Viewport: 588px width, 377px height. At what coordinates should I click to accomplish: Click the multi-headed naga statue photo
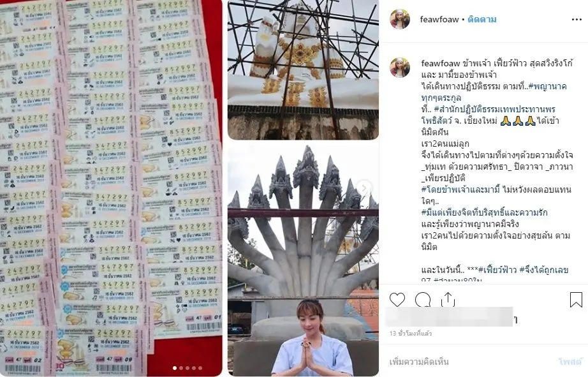point(303,259)
